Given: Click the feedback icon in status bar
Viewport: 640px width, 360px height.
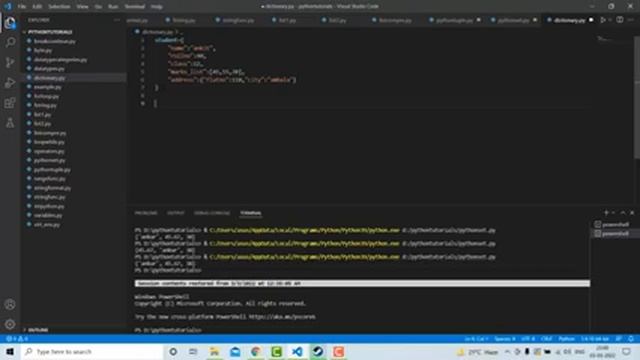Looking at the screenshot, I should click(x=619, y=339).
